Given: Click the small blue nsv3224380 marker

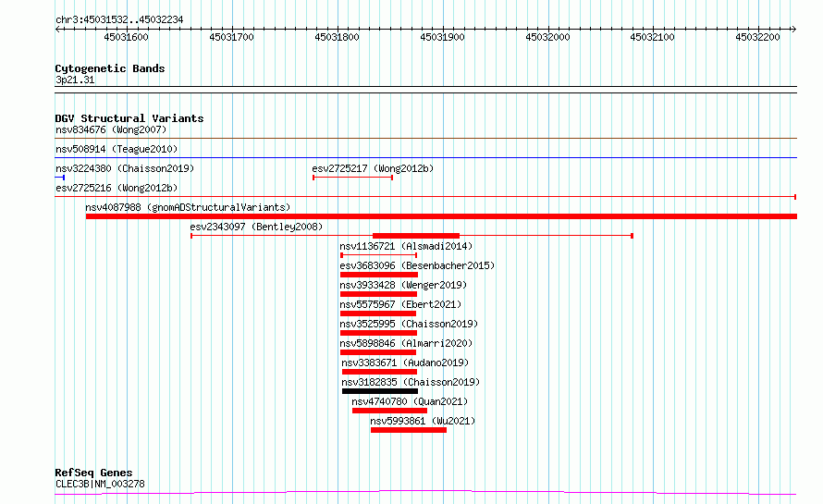Looking at the screenshot, I should (60, 178).
